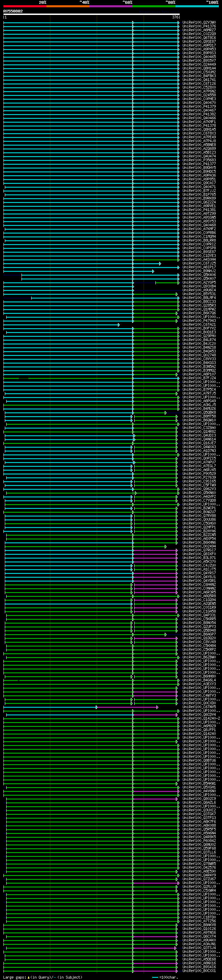Select label UniRef100_B6ZBW0

coord(199,657)
